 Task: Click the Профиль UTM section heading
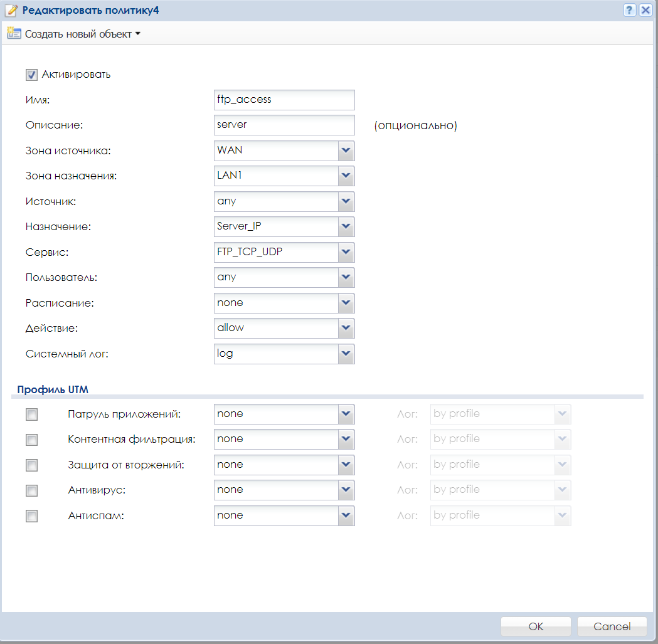53,389
